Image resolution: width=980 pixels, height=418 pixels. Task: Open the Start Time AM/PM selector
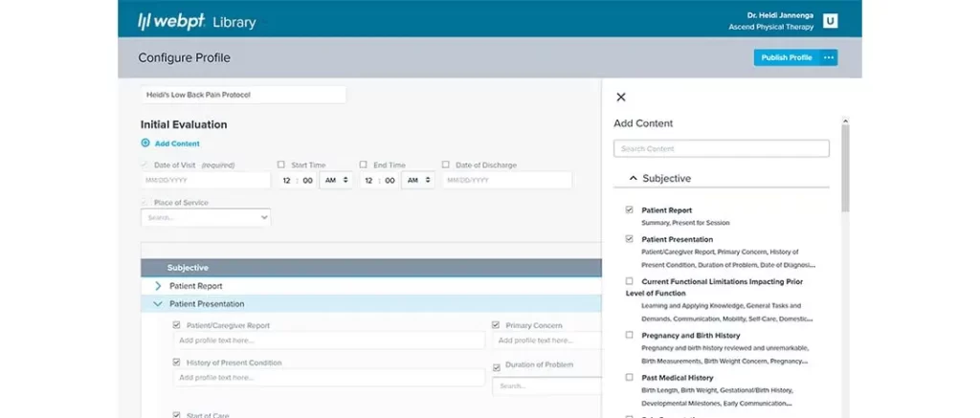click(338, 180)
